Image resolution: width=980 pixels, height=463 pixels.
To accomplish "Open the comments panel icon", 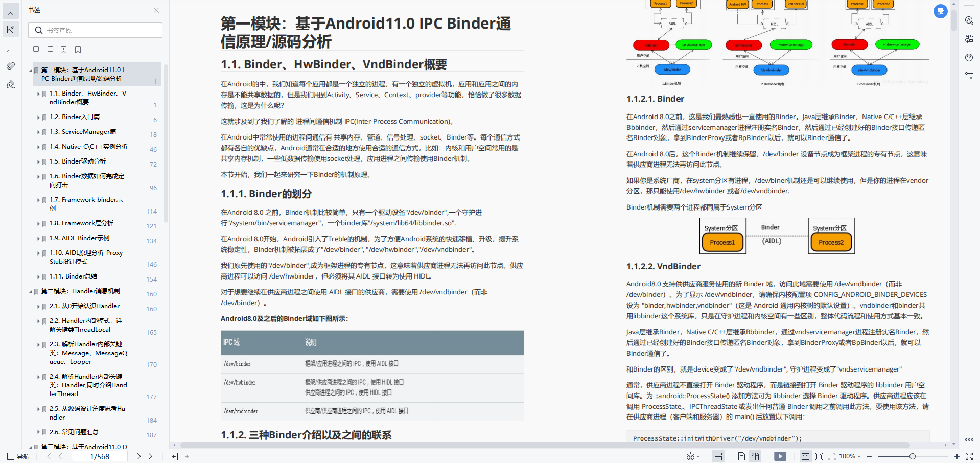I will click(10, 49).
